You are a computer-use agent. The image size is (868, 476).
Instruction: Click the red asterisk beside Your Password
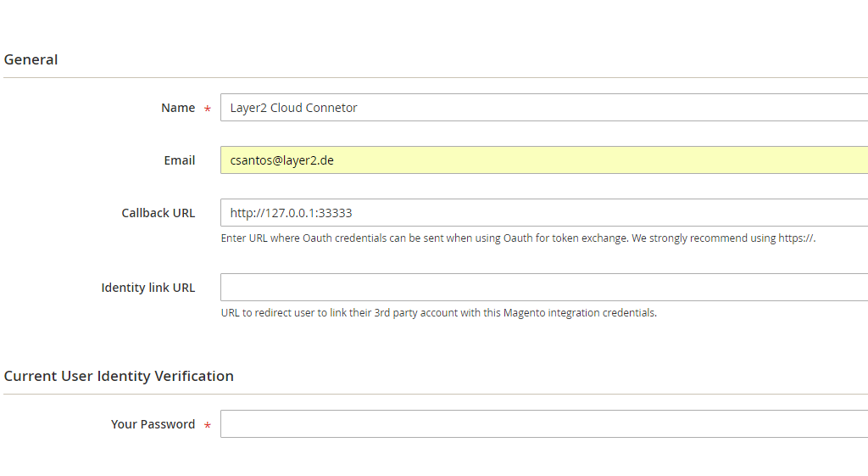pos(208,426)
